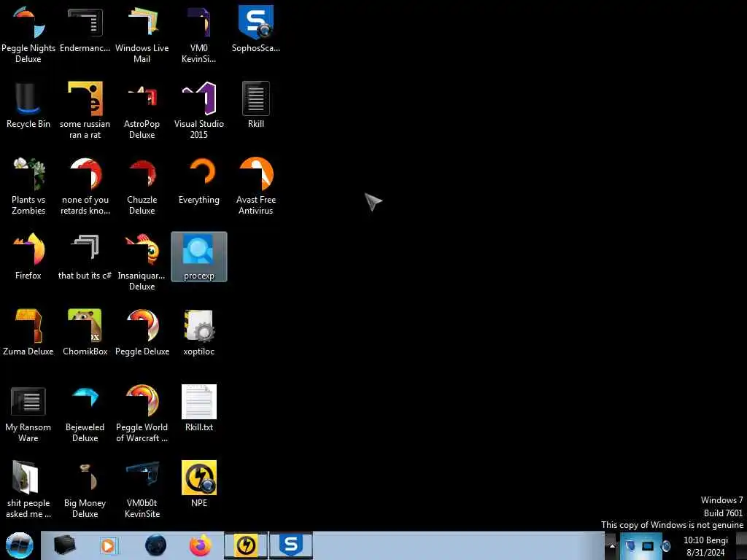Screen dimensions: 747x560
Task: Open Peggle Deluxe shortcut
Action: [142, 332]
